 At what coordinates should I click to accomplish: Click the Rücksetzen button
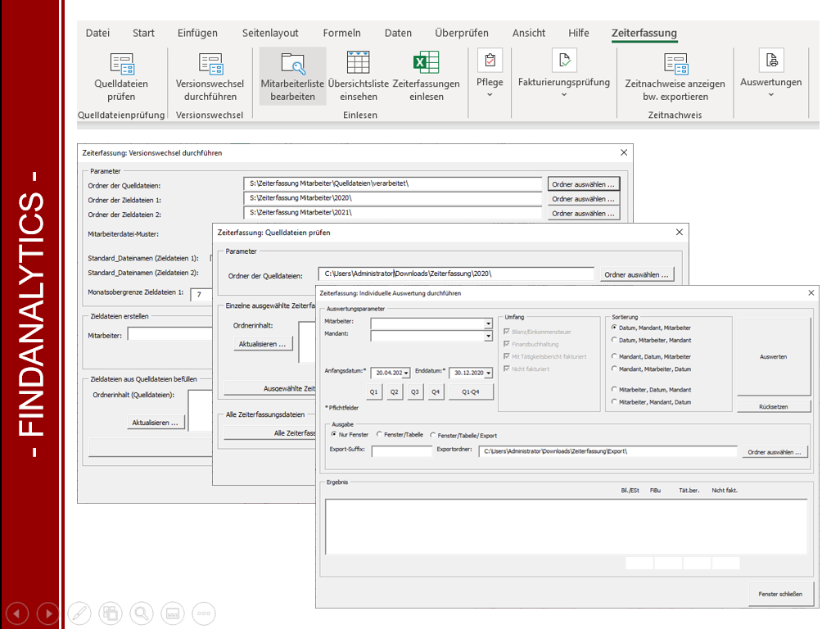tap(773, 406)
